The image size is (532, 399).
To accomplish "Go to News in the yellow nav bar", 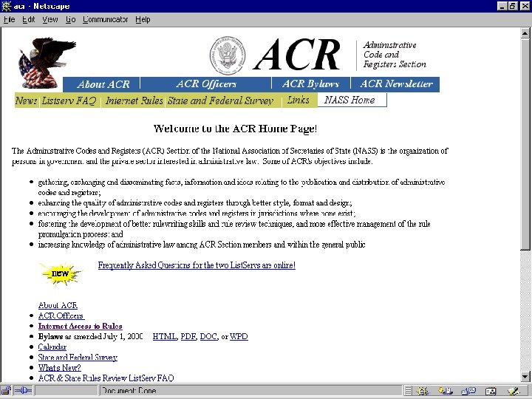I will click(27, 100).
